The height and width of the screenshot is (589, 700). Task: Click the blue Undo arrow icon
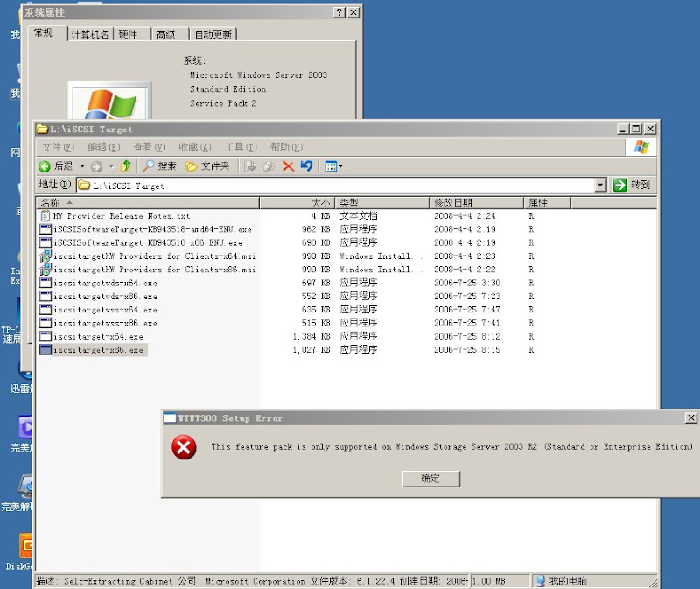[x=306, y=166]
